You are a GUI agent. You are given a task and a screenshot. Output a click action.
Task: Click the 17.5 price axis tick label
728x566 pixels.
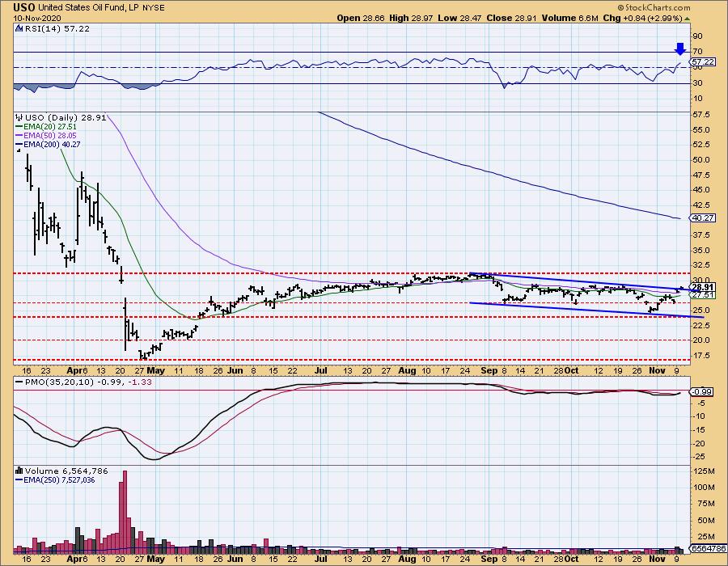point(701,356)
